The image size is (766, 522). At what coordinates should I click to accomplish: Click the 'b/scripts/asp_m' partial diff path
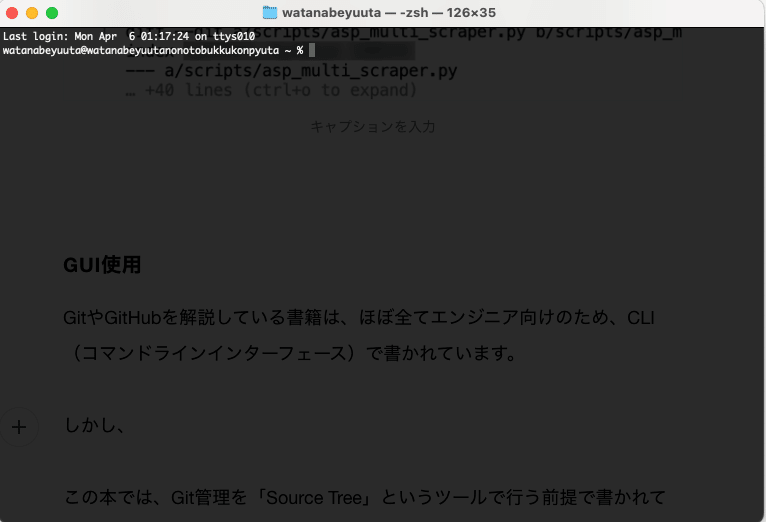pyautogui.click(x=609, y=33)
